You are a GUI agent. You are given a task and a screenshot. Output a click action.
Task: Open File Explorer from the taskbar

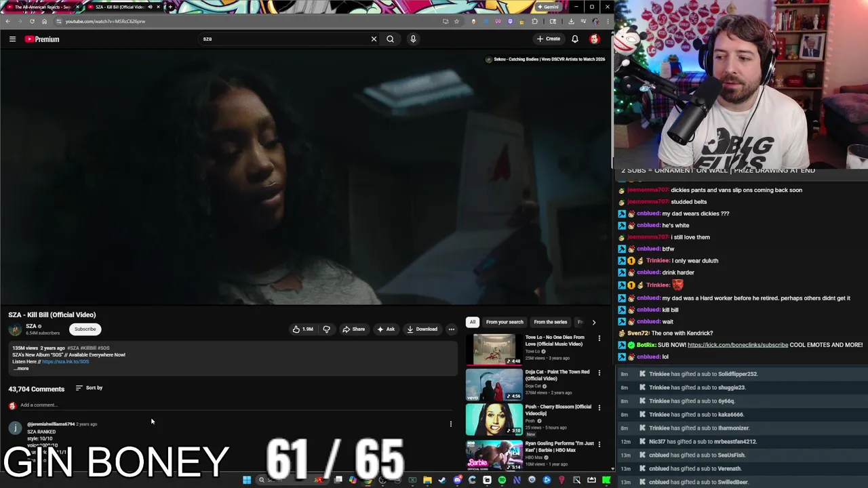427,480
